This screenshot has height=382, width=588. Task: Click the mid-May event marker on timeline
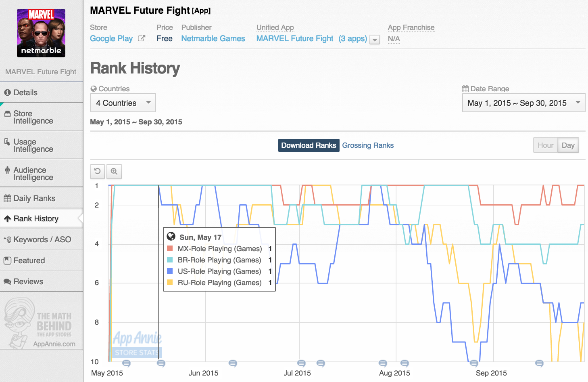(161, 363)
